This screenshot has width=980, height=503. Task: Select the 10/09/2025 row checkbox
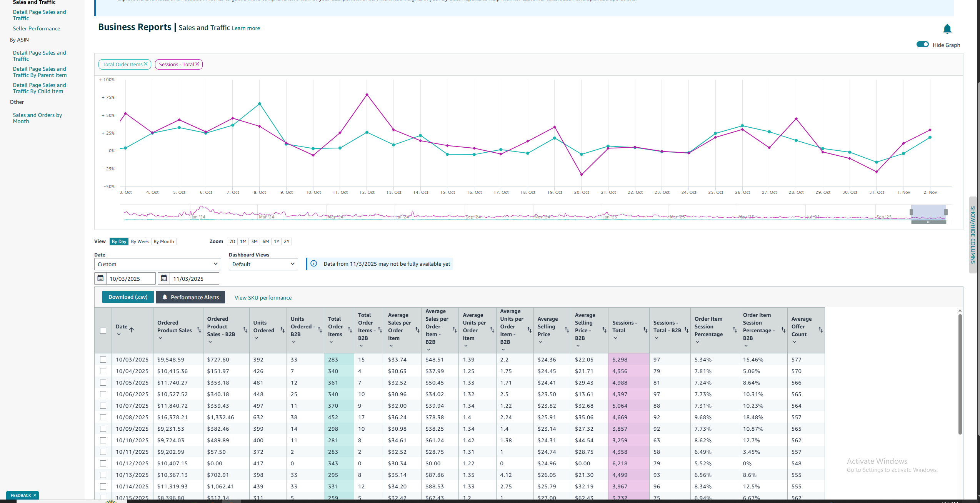pyautogui.click(x=103, y=428)
